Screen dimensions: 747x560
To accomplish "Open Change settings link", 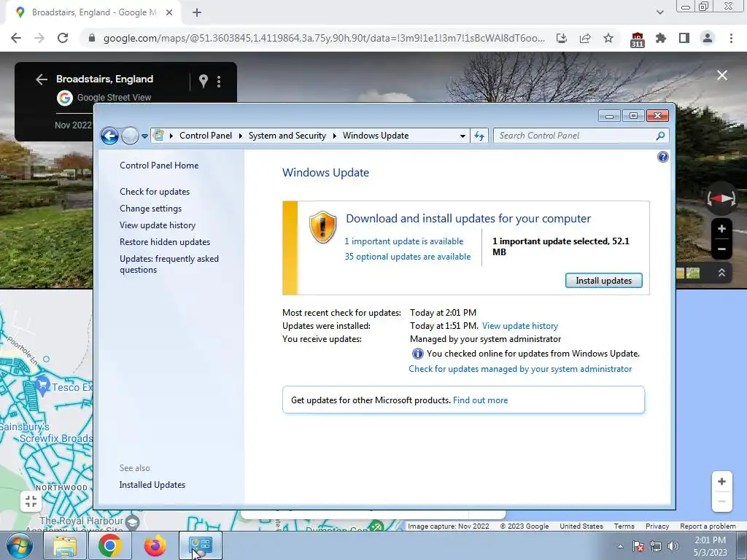I will pos(150,208).
